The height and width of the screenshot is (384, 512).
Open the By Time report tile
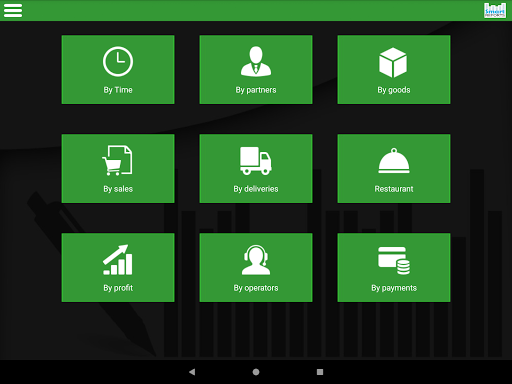[118, 70]
